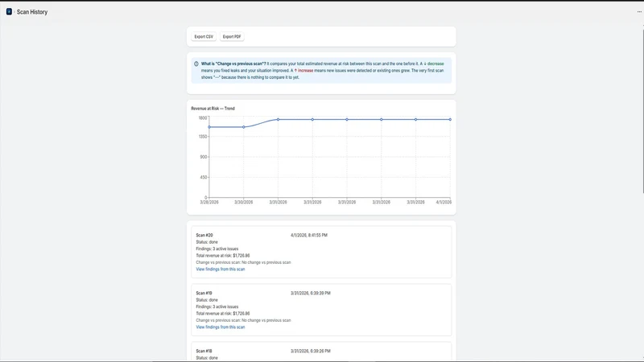644x362 pixels.
Task: Click Scan #20 total revenue at risk $1,726.86
Action: pos(223,255)
